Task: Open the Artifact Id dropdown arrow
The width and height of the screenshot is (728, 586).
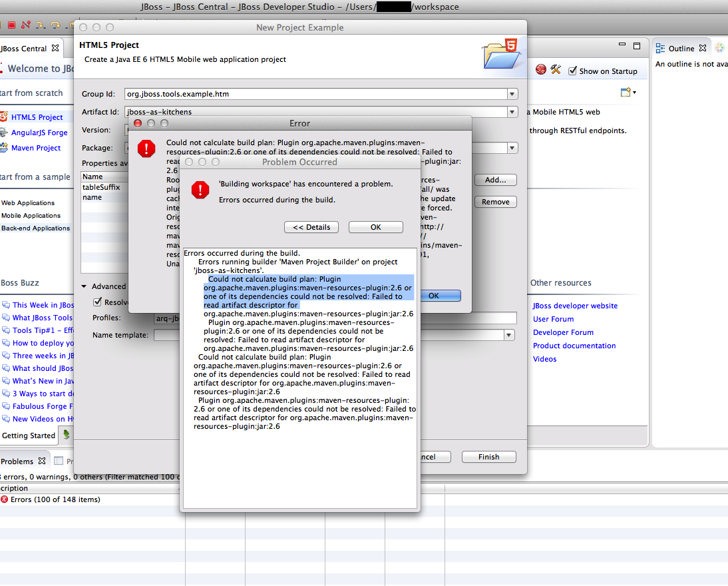Action: (x=512, y=112)
